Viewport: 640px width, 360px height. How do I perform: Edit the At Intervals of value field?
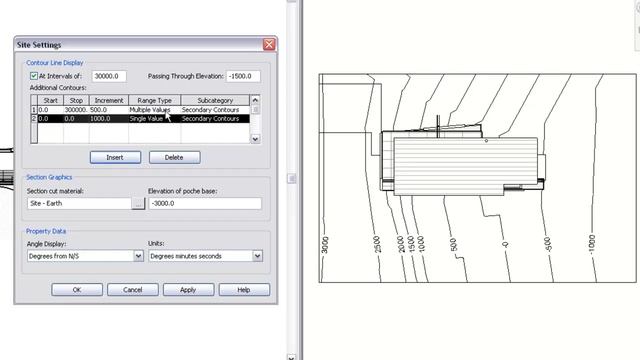coord(109,76)
